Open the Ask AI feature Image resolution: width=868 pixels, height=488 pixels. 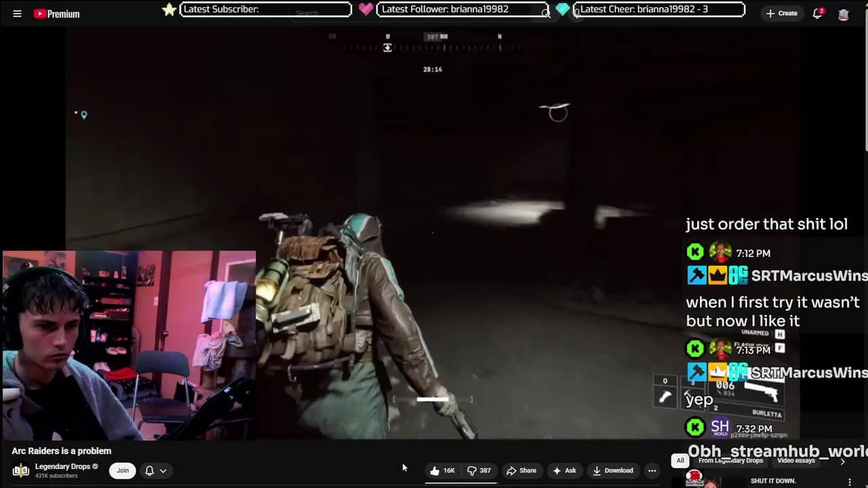click(x=564, y=470)
